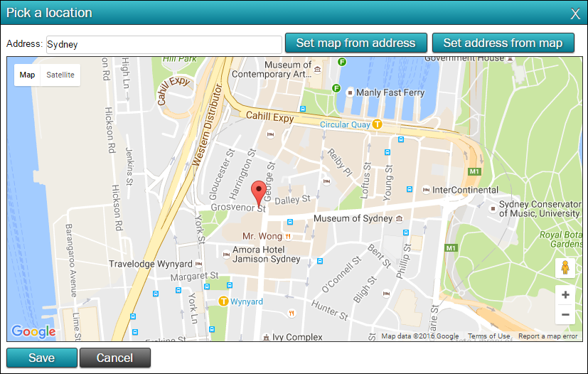Viewport: 588px width, 374px height.
Task: Click Set map from address button
Action: coord(356,43)
